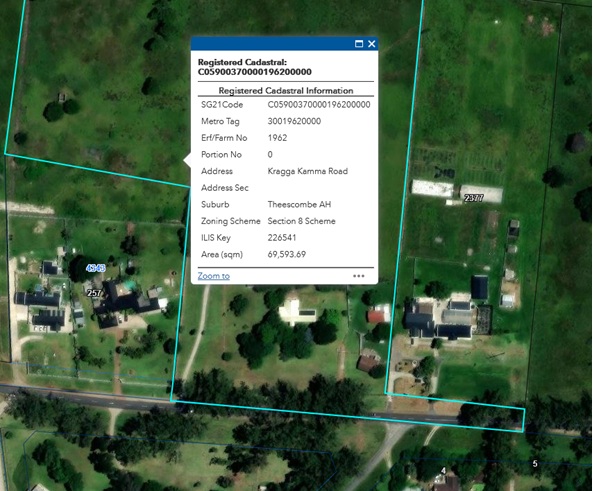Click the ILIS Key value 226541
This screenshot has width=593, height=491.
click(282, 238)
